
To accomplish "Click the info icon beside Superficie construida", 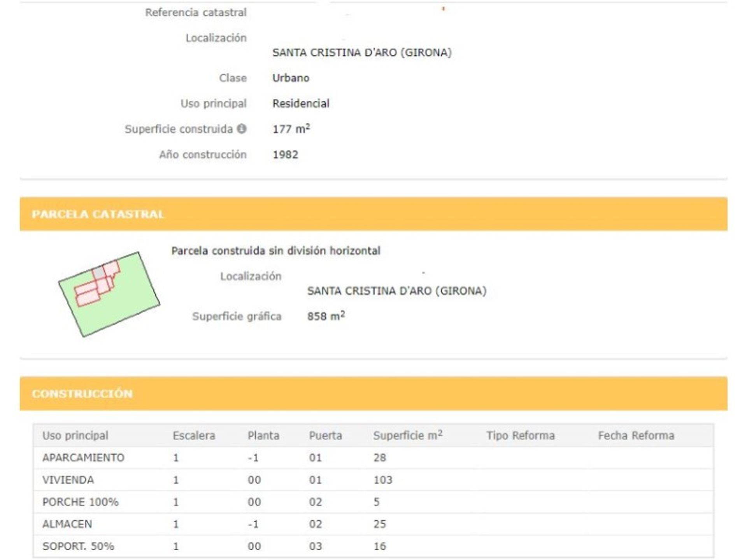I will (242, 128).
